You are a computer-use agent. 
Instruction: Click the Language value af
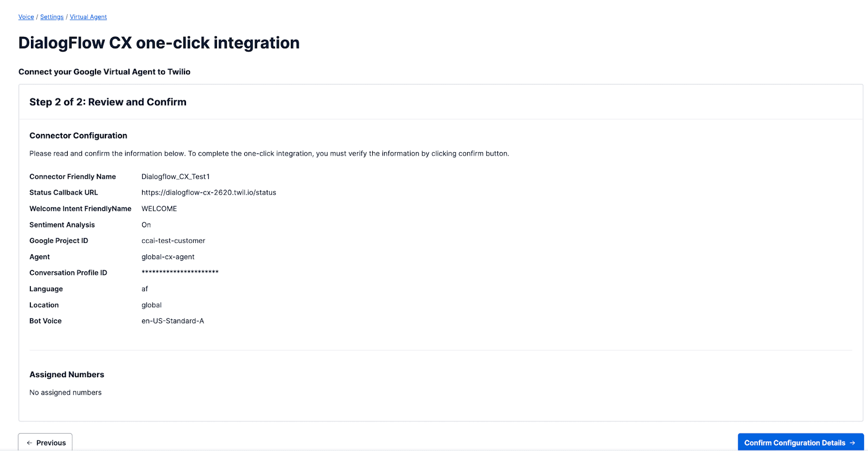(x=144, y=288)
